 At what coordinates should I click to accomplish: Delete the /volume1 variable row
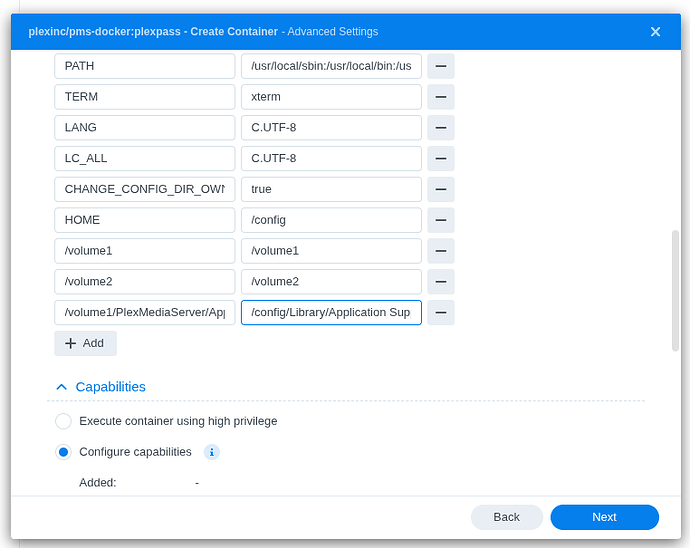pyautogui.click(x=441, y=250)
